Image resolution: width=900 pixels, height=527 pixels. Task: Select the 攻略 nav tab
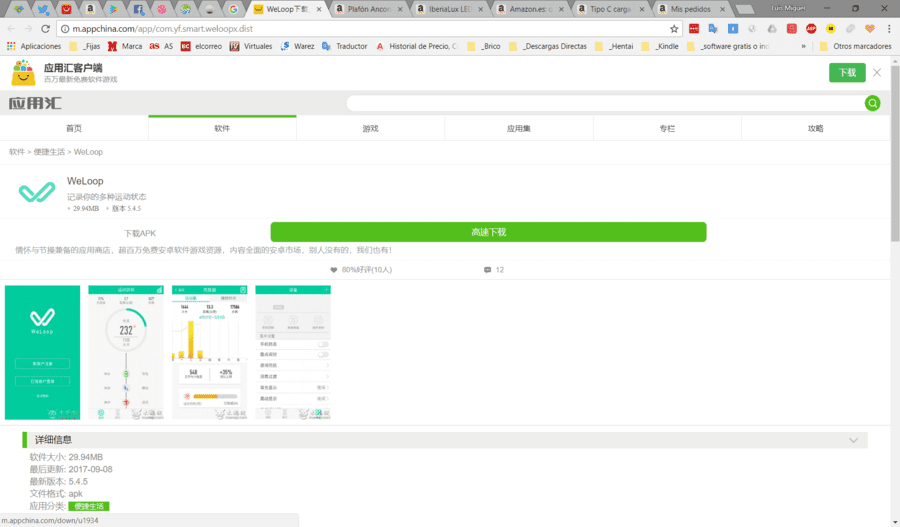click(x=816, y=128)
